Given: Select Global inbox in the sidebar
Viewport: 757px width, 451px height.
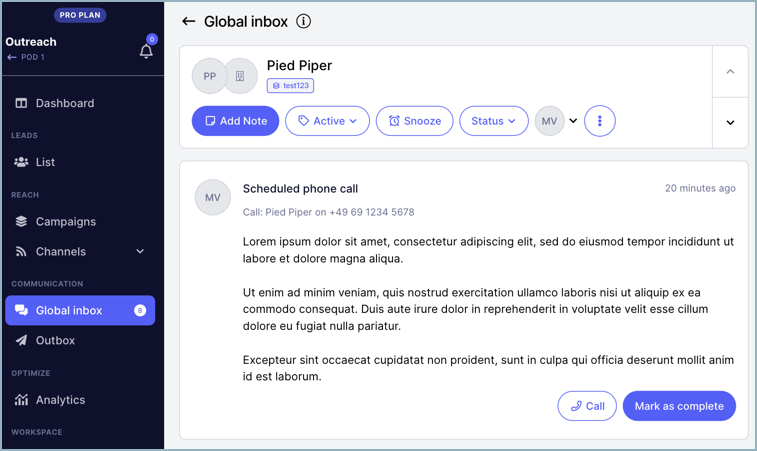Looking at the screenshot, I should [80, 310].
